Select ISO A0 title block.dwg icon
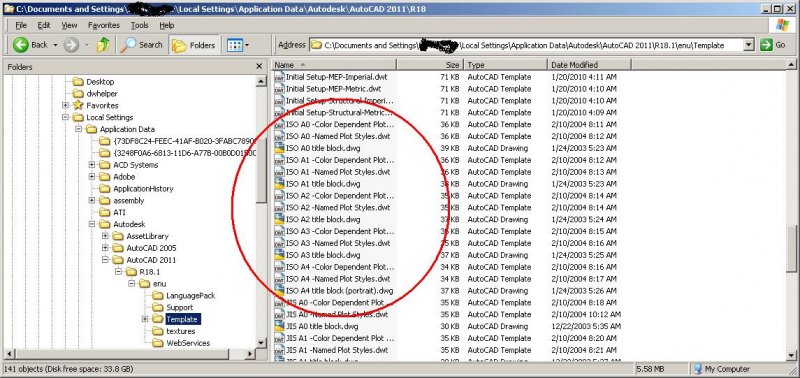 [x=279, y=148]
